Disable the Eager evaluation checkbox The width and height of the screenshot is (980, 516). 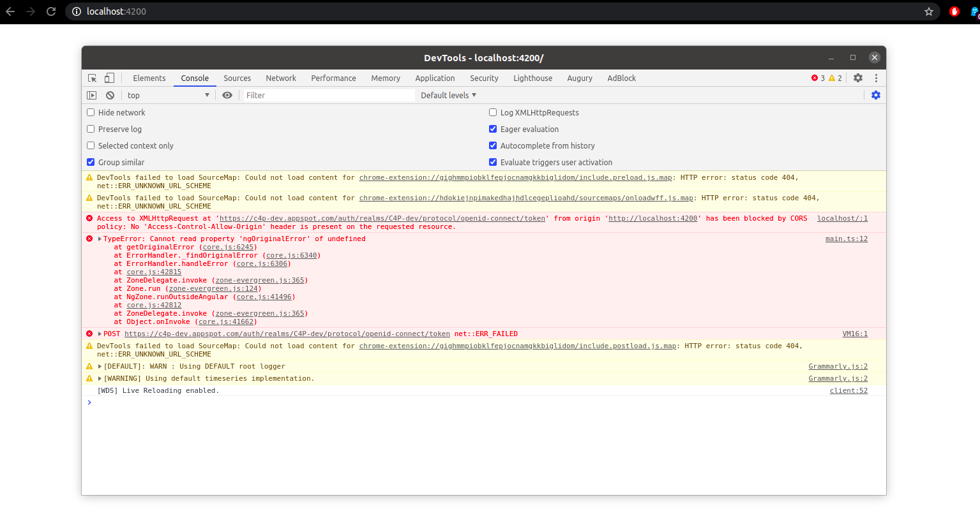click(x=493, y=129)
